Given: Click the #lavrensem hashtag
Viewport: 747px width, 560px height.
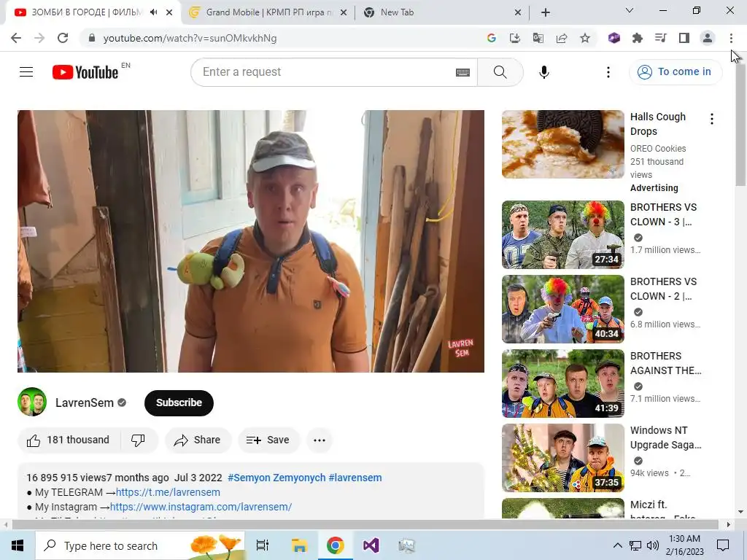Looking at the screenshot, I should click(x=355, y=478).
